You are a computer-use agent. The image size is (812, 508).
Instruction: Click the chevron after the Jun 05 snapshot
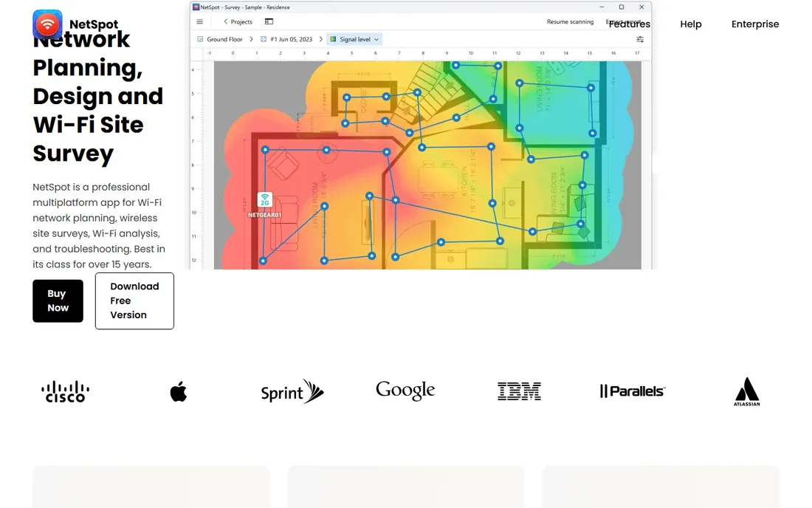click(320, 39)
